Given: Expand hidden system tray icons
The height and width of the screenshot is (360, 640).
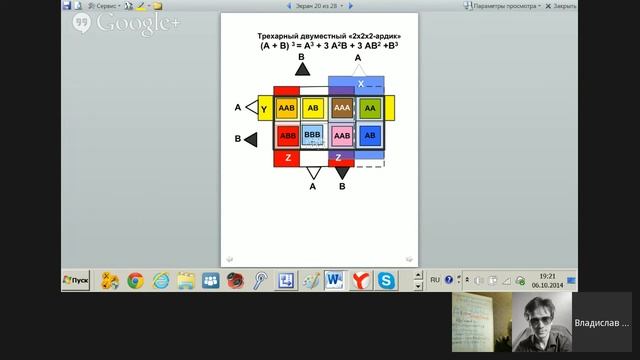Looking at the screenshot, I should pos(467,280).
